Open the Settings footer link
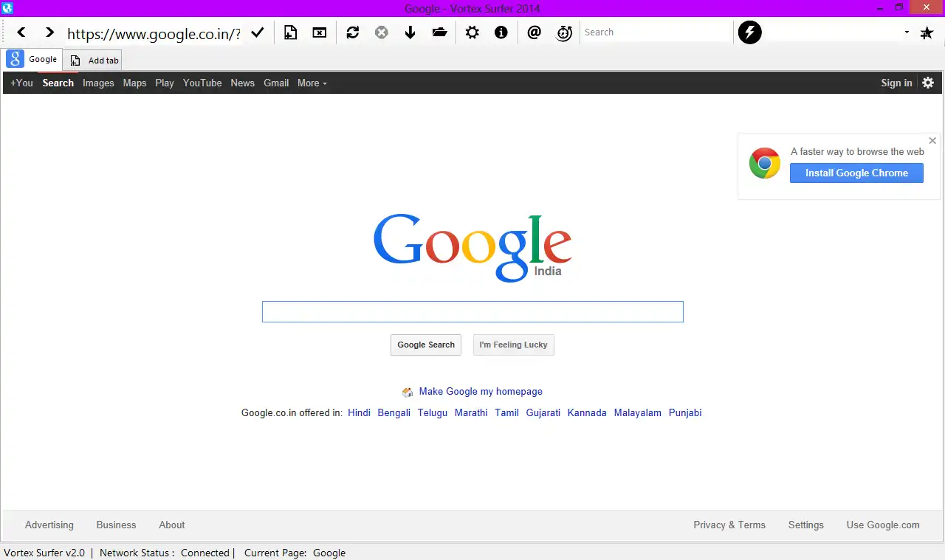Screen dimensions: 945x560 coord(805,525)
